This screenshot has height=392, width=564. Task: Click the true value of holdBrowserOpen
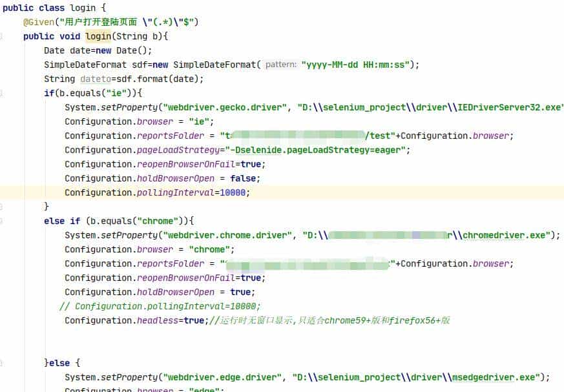240,292
